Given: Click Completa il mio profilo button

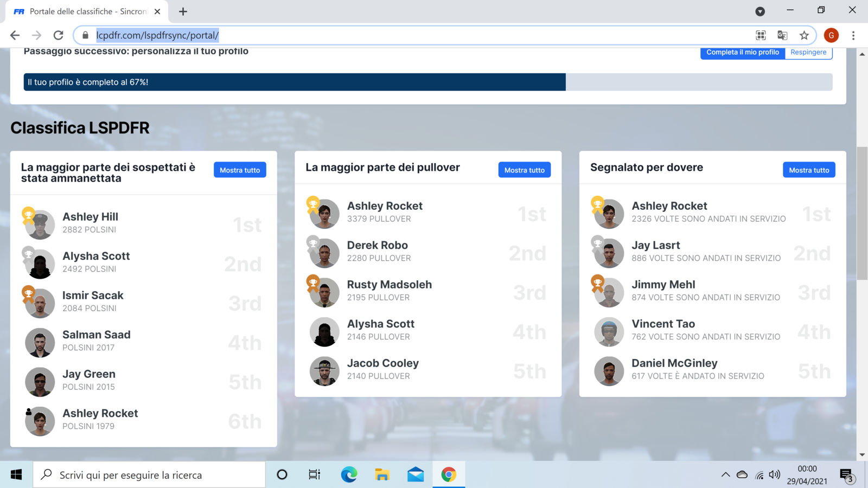Looking at the screenshot, I should coord(742,53).
